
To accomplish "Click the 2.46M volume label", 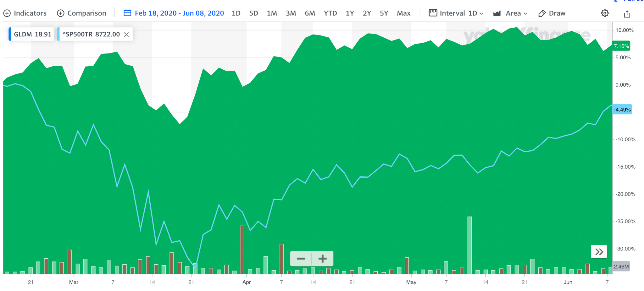I will pyautogui.click(x=621, y=267).
